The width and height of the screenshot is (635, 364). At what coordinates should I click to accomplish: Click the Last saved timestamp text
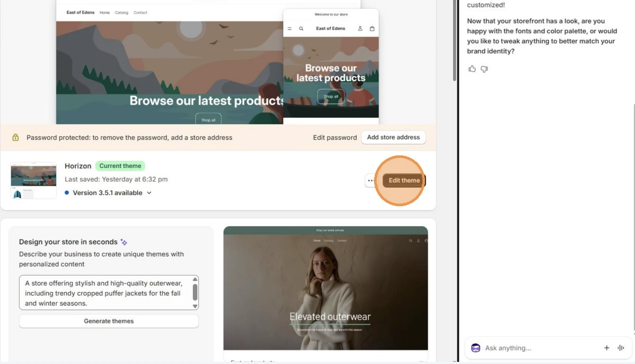tap(116, 179)
